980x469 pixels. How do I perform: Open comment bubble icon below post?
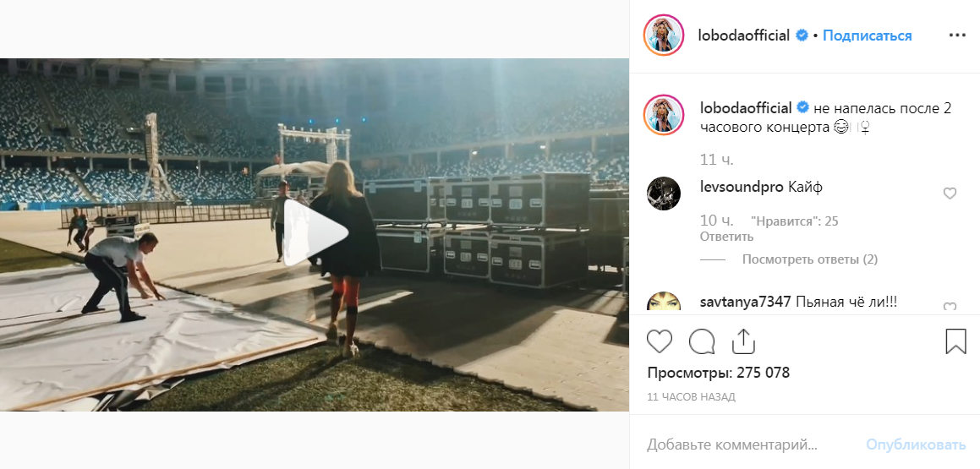click(x=701, y=341)
